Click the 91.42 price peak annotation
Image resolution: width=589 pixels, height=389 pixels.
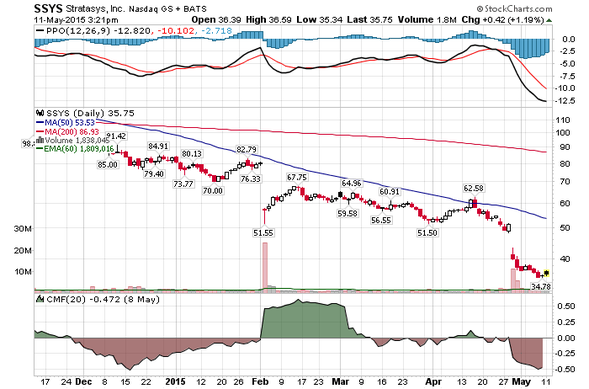[116, 136]
